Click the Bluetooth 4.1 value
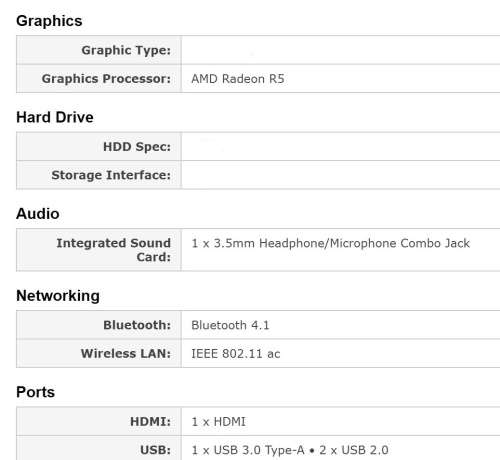Screen dimensions: 500x460 230,325
